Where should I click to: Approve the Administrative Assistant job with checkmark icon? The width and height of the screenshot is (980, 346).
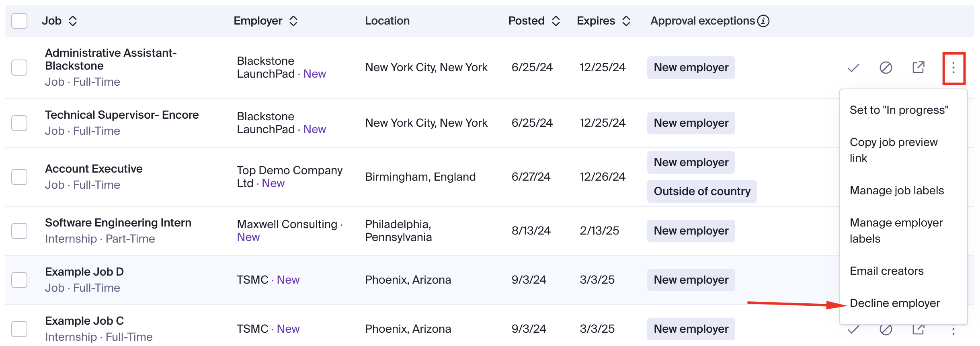coord(853,68)
